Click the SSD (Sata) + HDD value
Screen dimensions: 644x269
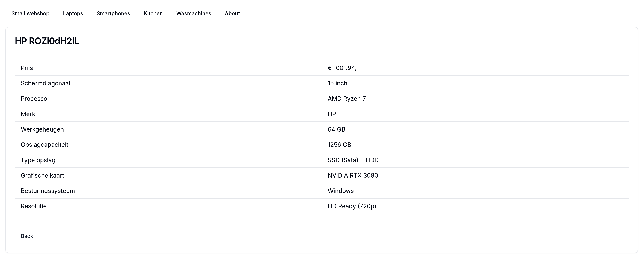[x=353, y=160]
